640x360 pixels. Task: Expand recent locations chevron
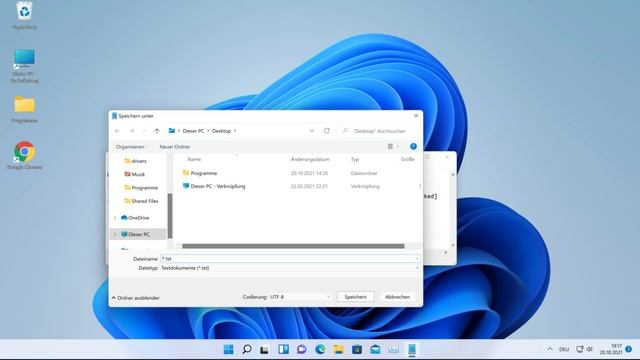pyautogui.click(x=144, y=131)
